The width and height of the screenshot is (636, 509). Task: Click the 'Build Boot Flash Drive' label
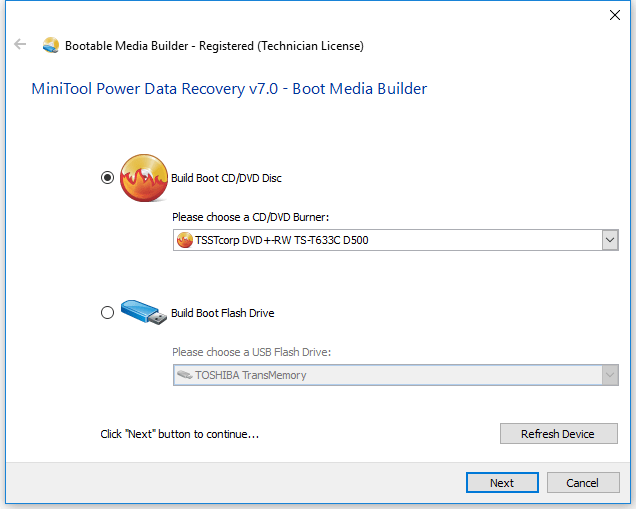click(x=223, y=313)
